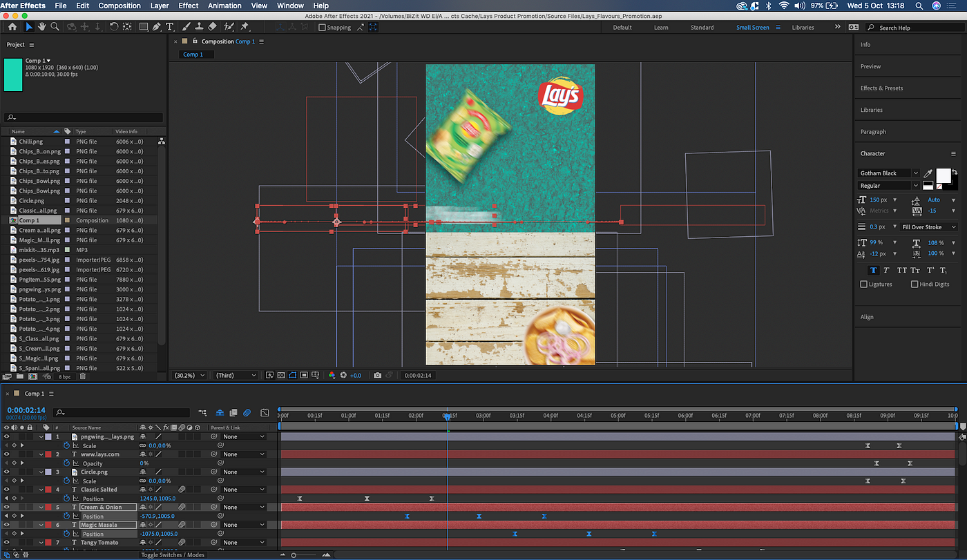Open the color channel display icon
The width and height of the screenshot is (967, 560).
[x=332, y=375]
